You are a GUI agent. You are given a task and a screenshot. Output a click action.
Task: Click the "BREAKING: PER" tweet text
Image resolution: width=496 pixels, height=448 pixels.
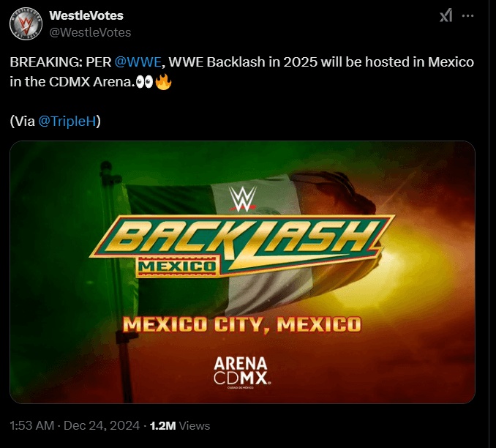(x=61, y=62)
